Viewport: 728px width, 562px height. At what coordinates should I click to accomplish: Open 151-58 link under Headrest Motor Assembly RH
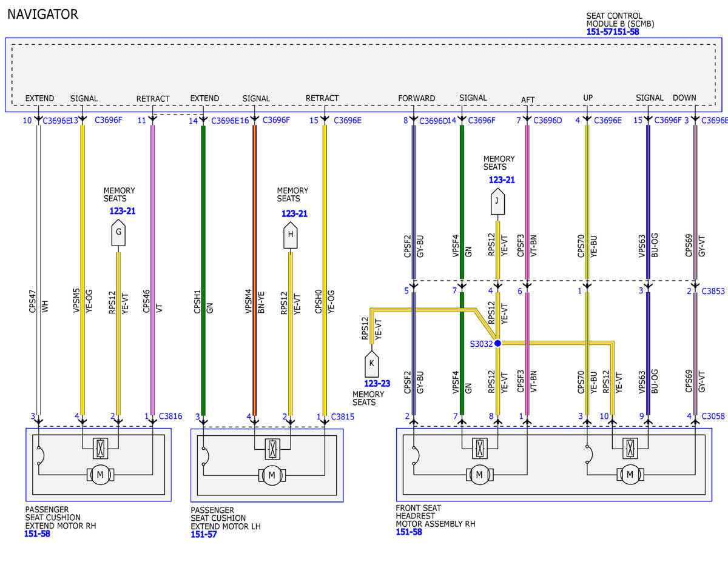409,532
